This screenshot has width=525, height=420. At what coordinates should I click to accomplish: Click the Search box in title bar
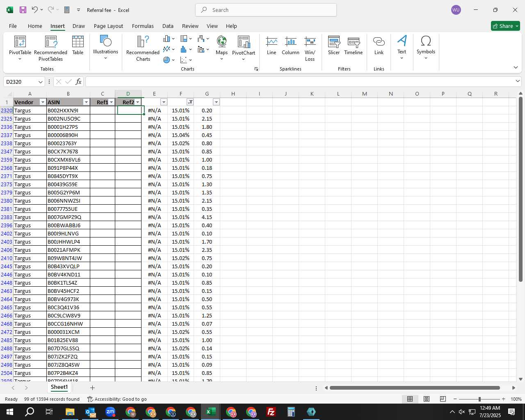pos(266,10)
